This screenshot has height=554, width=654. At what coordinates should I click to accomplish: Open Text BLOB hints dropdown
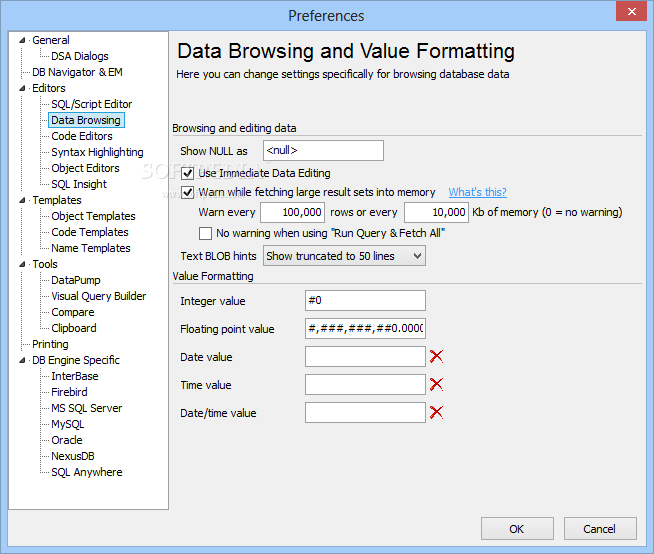coord(344,256)
